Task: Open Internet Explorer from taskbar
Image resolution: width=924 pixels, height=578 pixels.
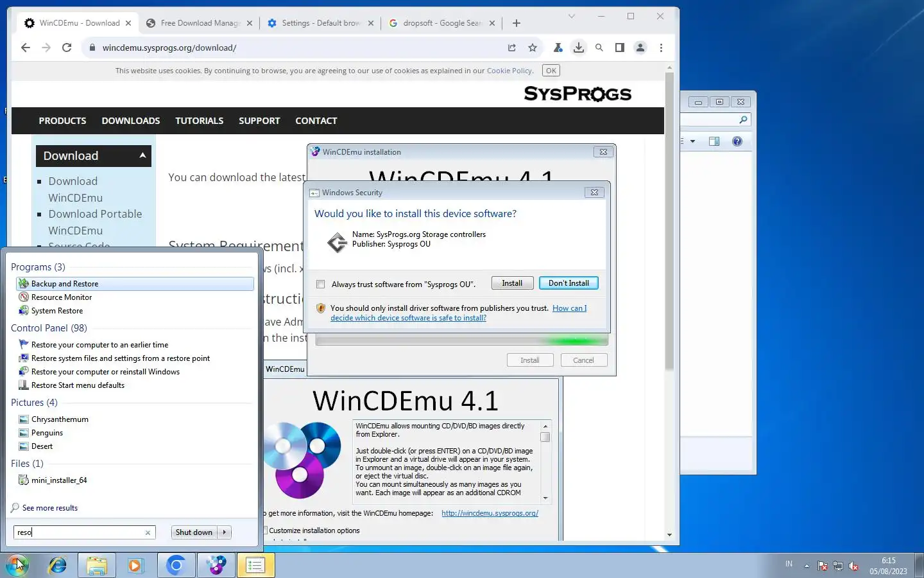Action: tap(58, 565)
